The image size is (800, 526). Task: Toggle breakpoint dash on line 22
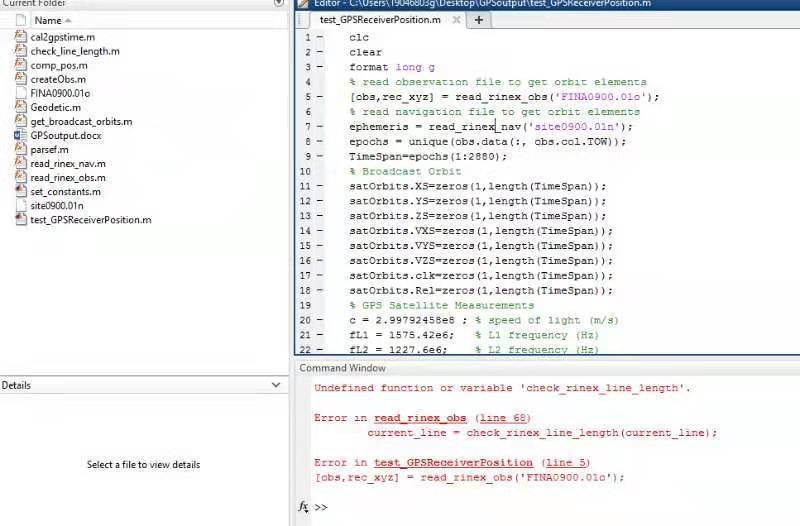320,349
